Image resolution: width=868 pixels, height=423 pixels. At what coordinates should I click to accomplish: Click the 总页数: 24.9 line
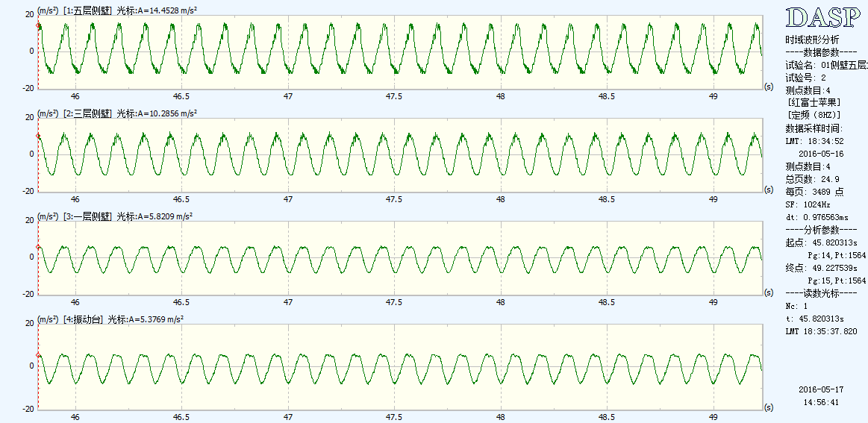[x=812, y=179]
